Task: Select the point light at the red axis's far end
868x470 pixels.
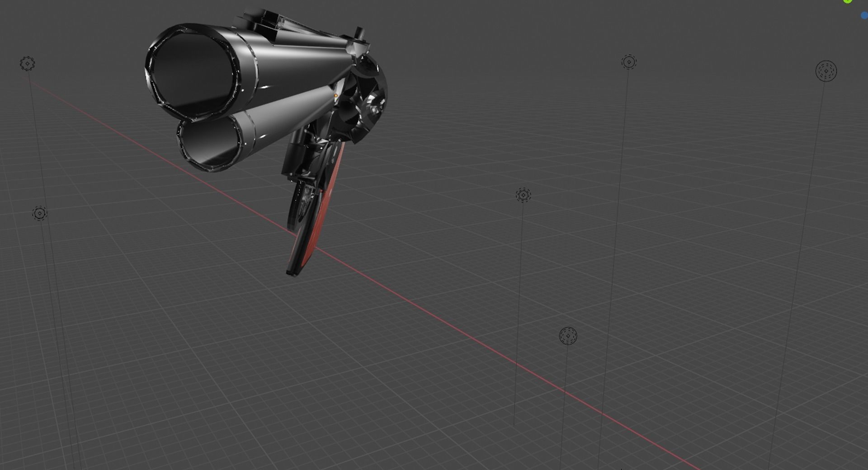Action: coord(27,64)
